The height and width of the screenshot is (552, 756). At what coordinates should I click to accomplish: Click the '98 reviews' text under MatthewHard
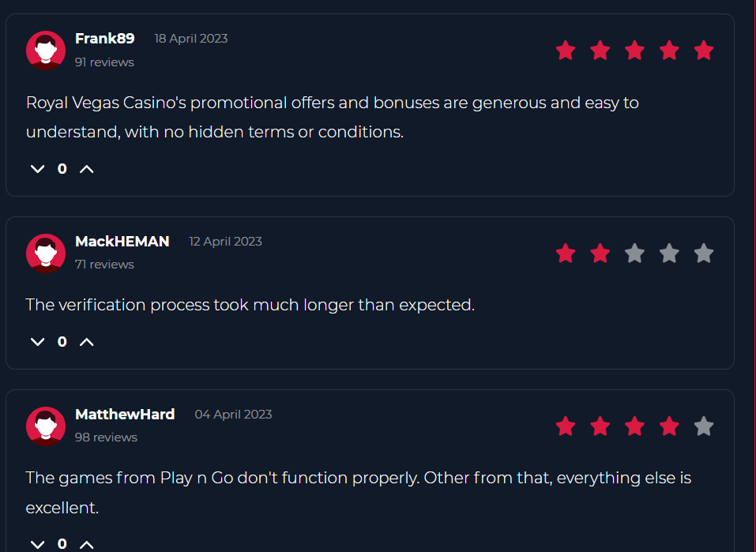104,436
